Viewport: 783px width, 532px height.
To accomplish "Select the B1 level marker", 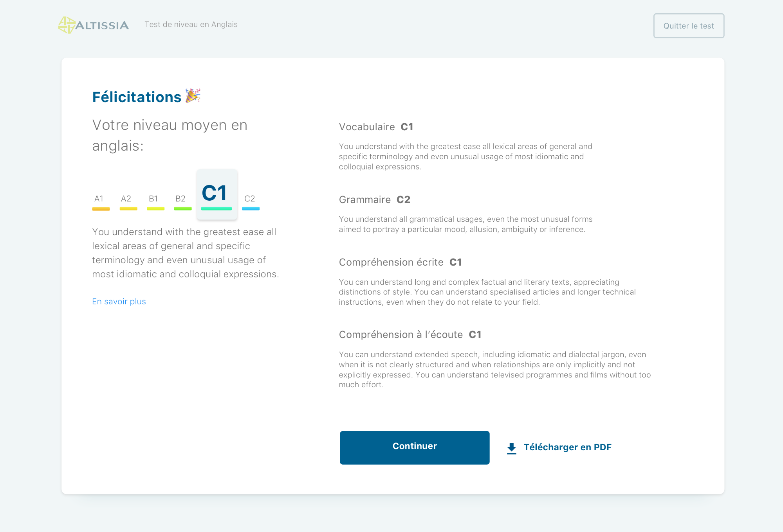I will click(153, 199).
